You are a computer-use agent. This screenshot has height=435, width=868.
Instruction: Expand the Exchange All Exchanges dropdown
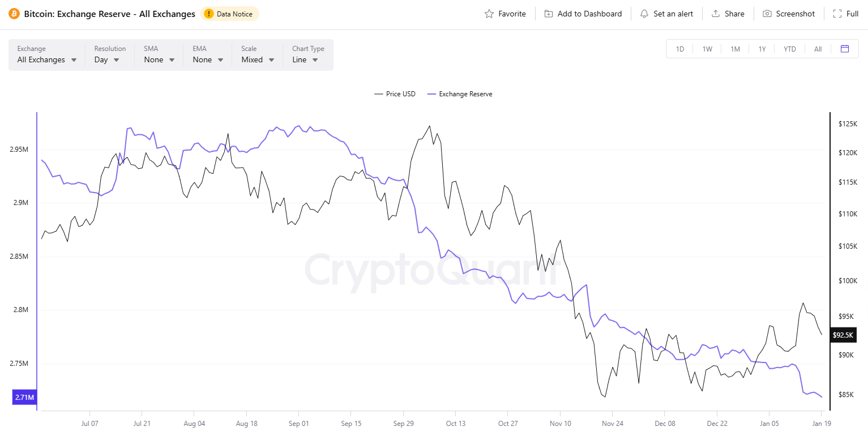tap(47, 55)
